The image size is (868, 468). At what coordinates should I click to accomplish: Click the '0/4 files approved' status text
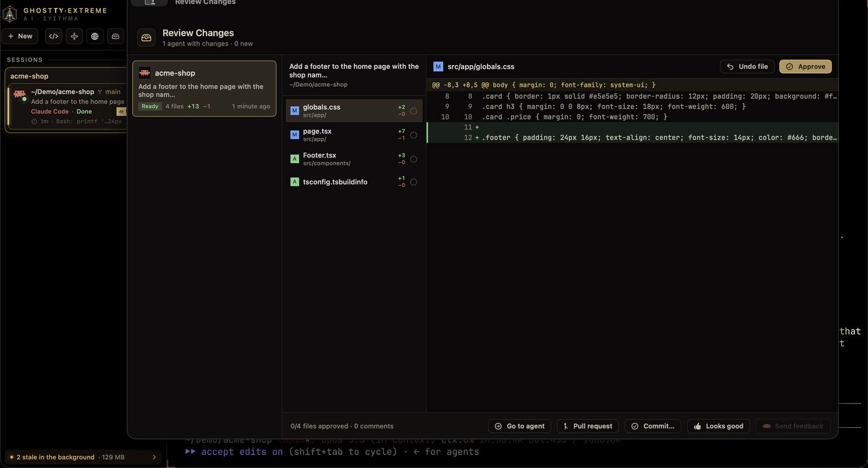[x=319, y=426]
